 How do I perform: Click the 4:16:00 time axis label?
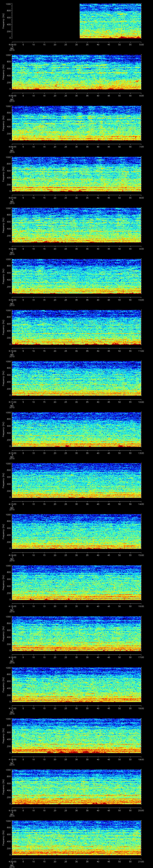[x=12, y=657]
